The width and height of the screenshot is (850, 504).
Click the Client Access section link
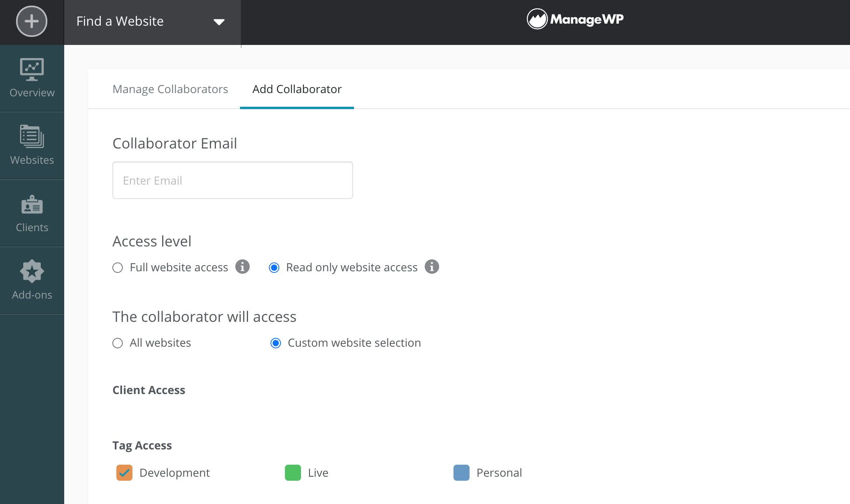[x=149, y=390]
